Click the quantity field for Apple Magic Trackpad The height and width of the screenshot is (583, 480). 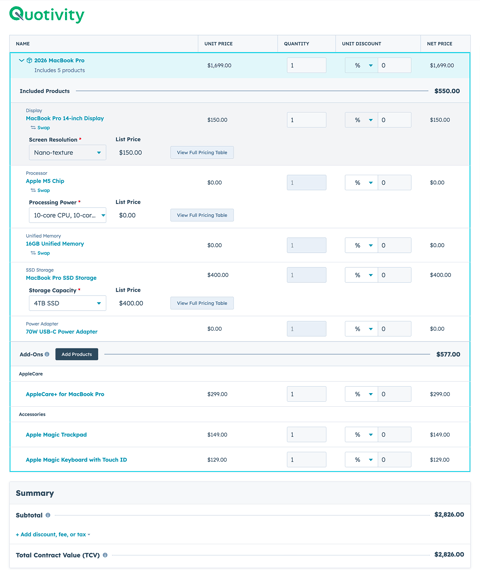pos(307,435)
